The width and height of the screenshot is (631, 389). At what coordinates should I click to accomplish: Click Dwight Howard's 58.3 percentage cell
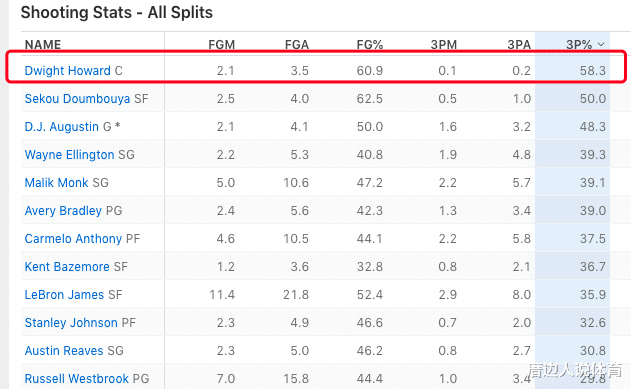pyautogui.click(x=592, y=71)
